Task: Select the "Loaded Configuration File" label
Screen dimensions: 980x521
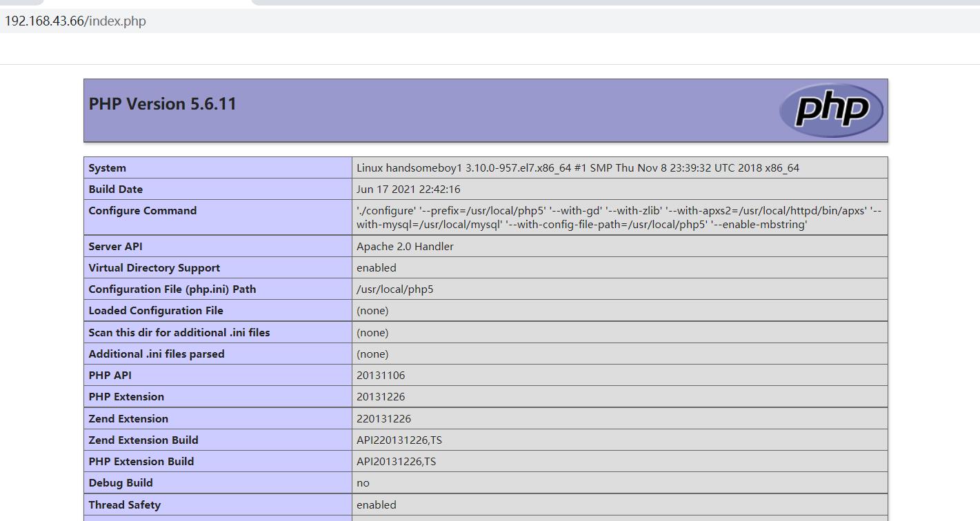Action: 156,311
